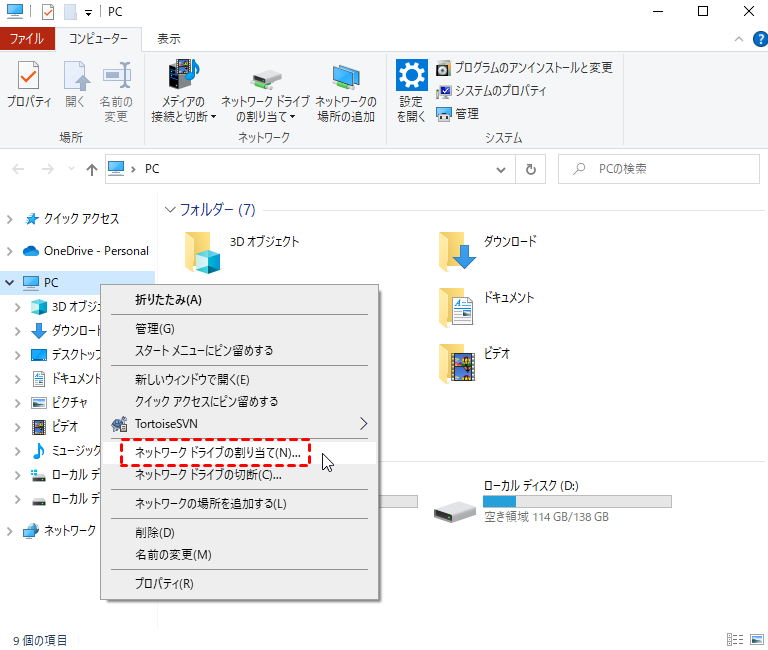
Task: Open the TortoiseSVN submenu
Action: click(x=240, y=424)
